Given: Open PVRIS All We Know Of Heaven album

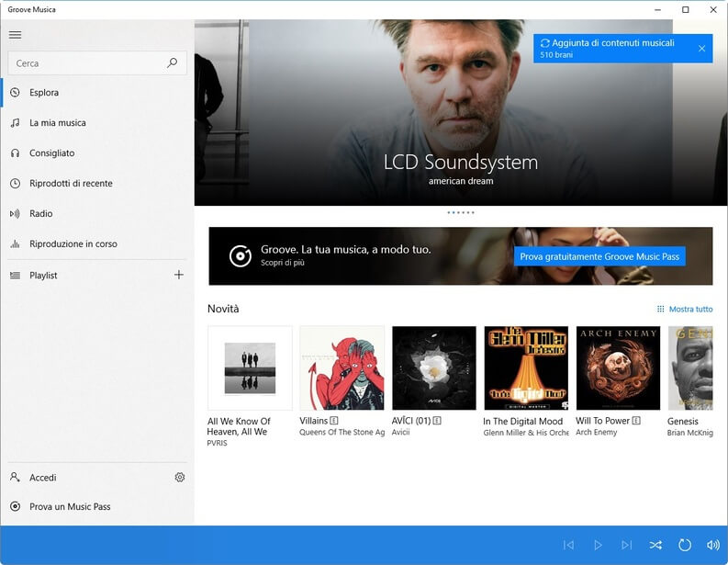Looking at the screenshot, I should click(250, 368).
